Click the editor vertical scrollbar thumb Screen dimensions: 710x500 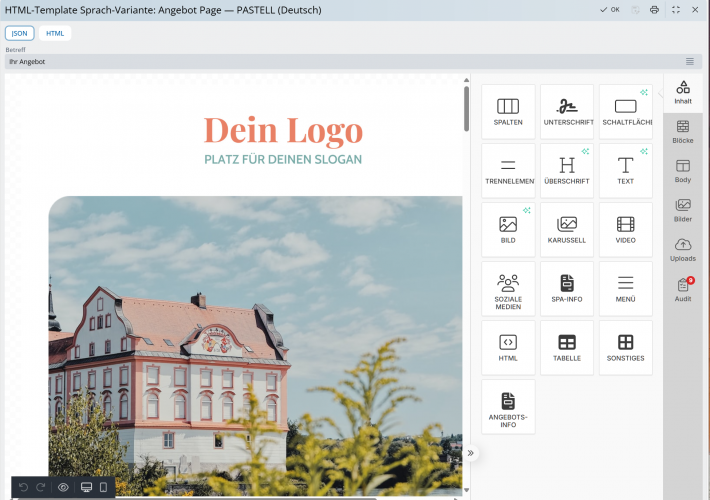point(466,109)
